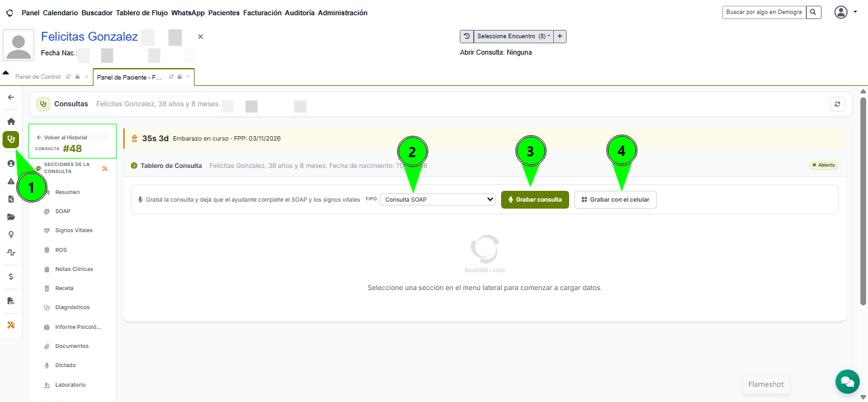The width and height of the screenshot is (868, 402).
Task: Open the person profile sidebar icon
Action: [x=11, y=163]
